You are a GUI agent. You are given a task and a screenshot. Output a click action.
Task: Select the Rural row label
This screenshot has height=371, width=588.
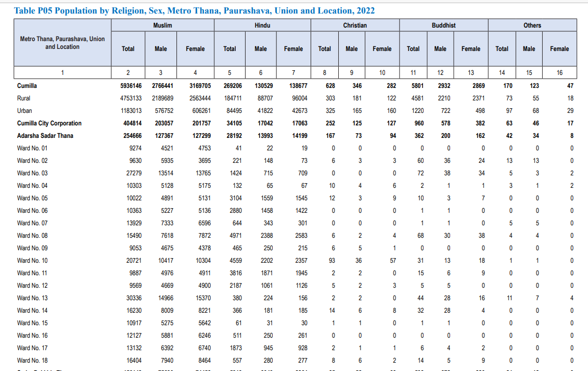tap(24, 98)
